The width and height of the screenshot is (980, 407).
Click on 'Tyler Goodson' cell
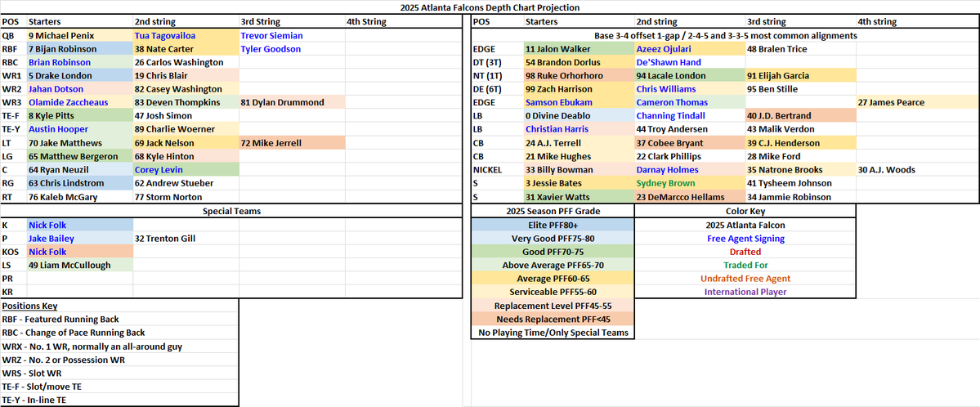point(292,49)
